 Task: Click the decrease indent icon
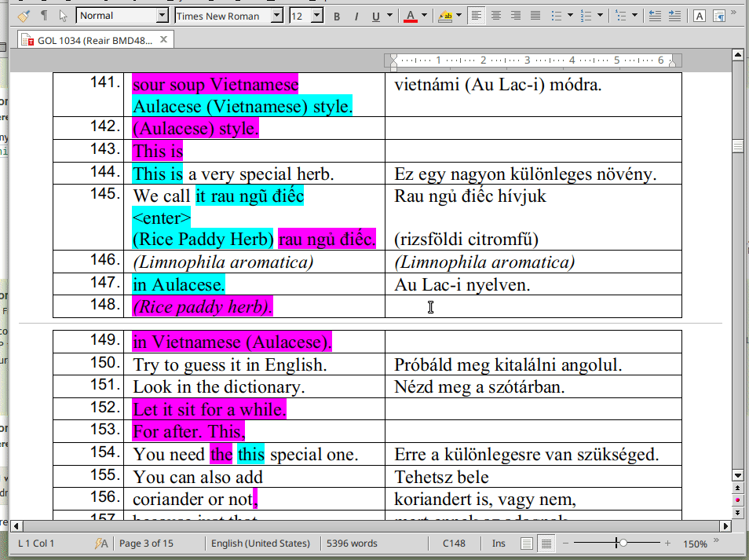coord(654,16)
